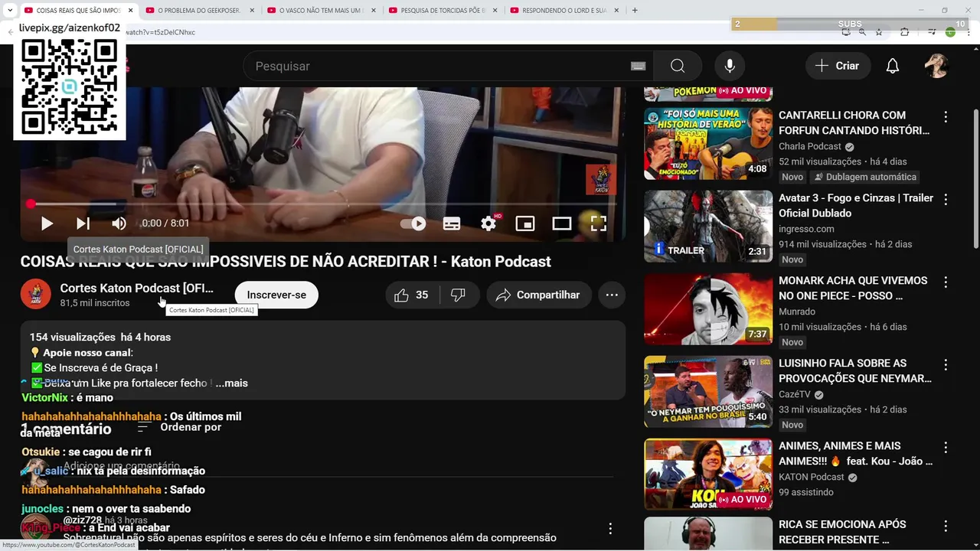
Task: Open a new browser tab
Action: coord(635,11)
